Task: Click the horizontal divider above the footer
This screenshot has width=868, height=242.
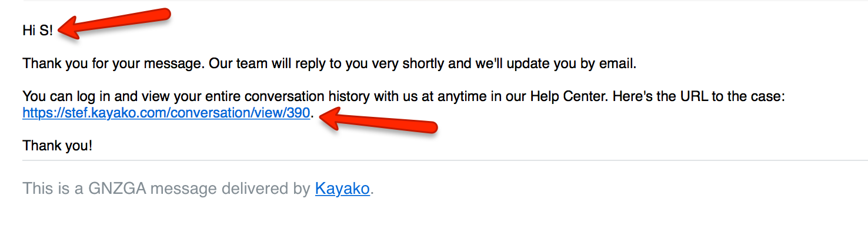Action: pos(445,160)
